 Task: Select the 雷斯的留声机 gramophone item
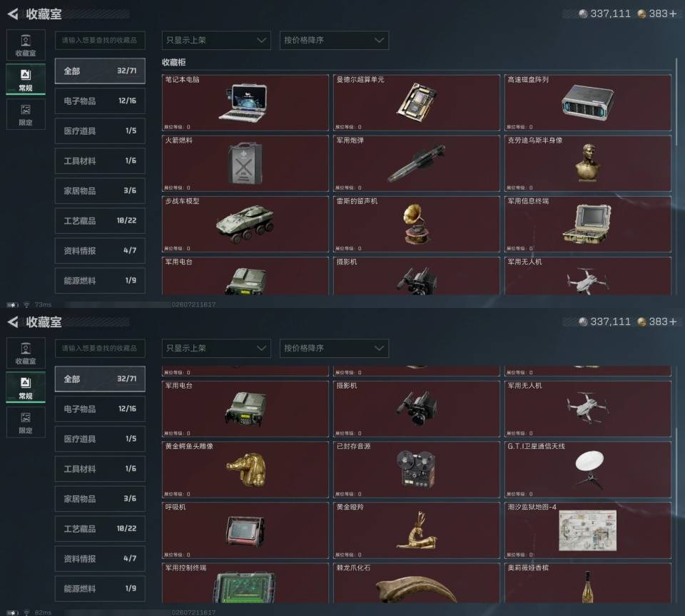416,224
